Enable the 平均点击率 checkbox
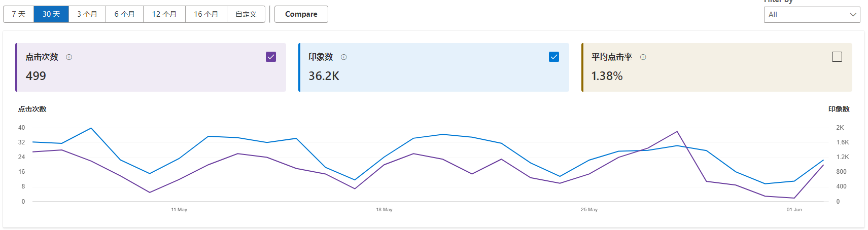The height and width of the screenshot is (230, 868). tap(837, 57)
